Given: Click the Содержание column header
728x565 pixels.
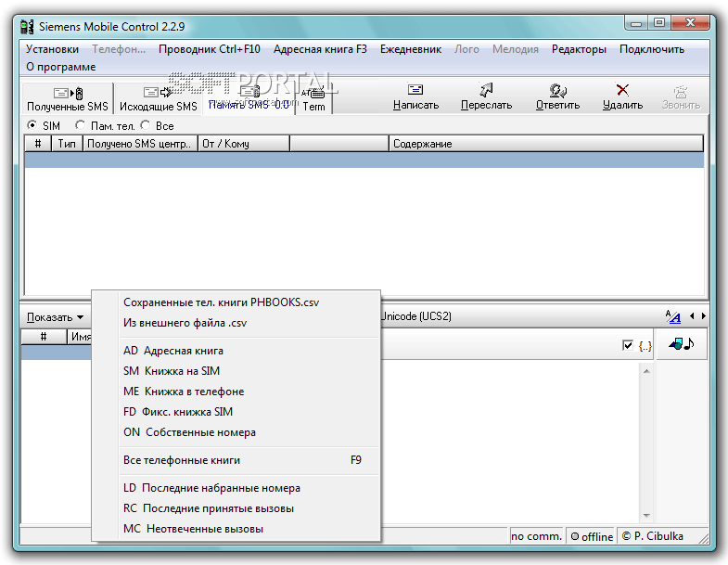Looking at the screenshot, I should coord(546,144).
